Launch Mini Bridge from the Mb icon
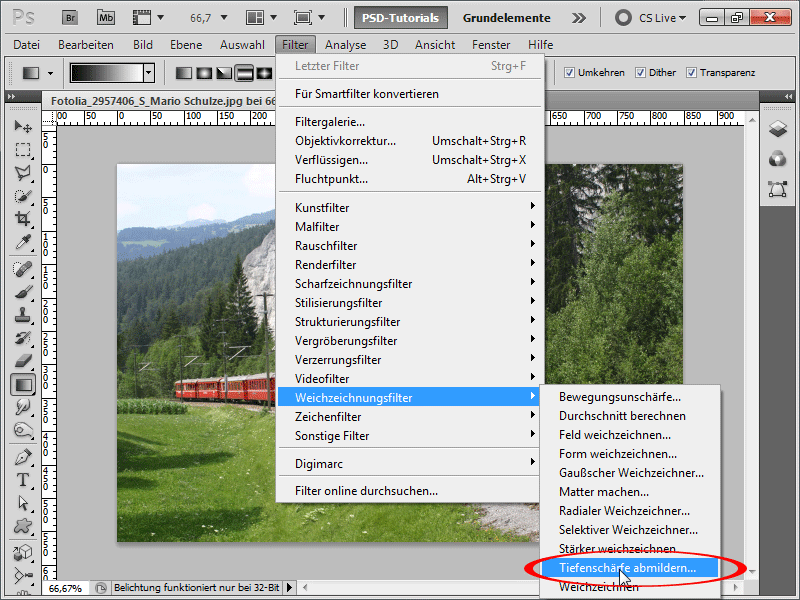The width and height of the screenshot is (800, 600). click(x=106, y=18)
